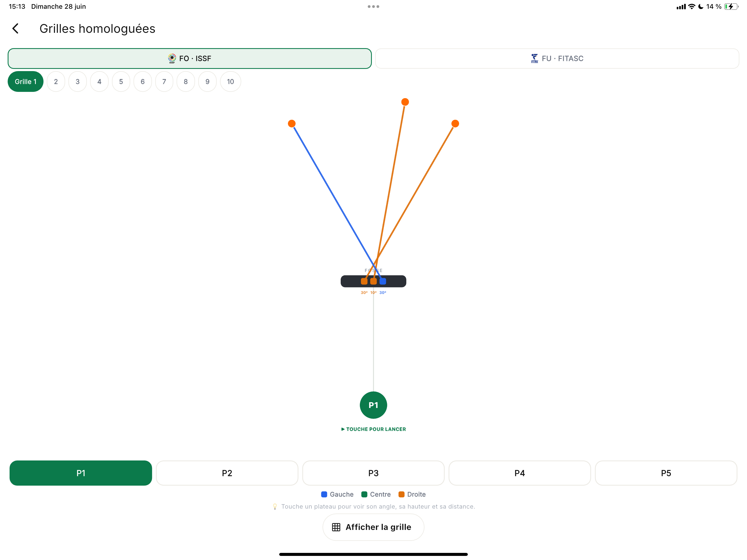The width and height of the screenshot is (747, 560).
Task: Tap the left orange trap machine square
Action: (364, 281)
